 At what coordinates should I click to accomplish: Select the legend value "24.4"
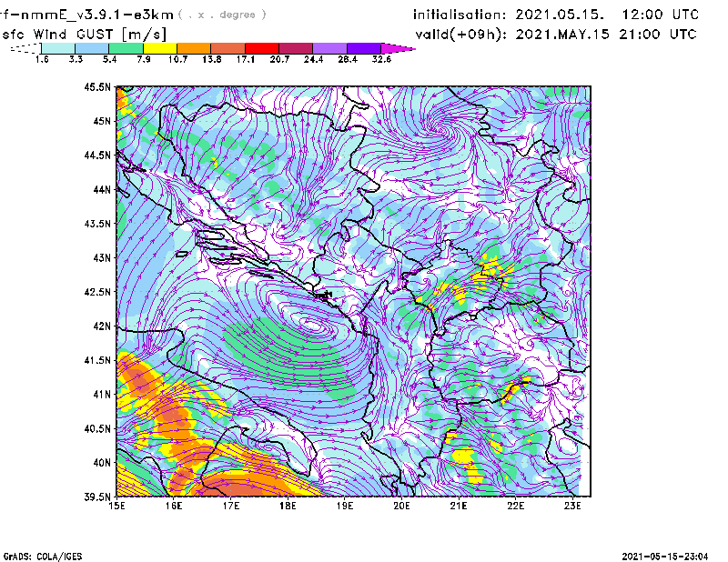click(313, 59)
